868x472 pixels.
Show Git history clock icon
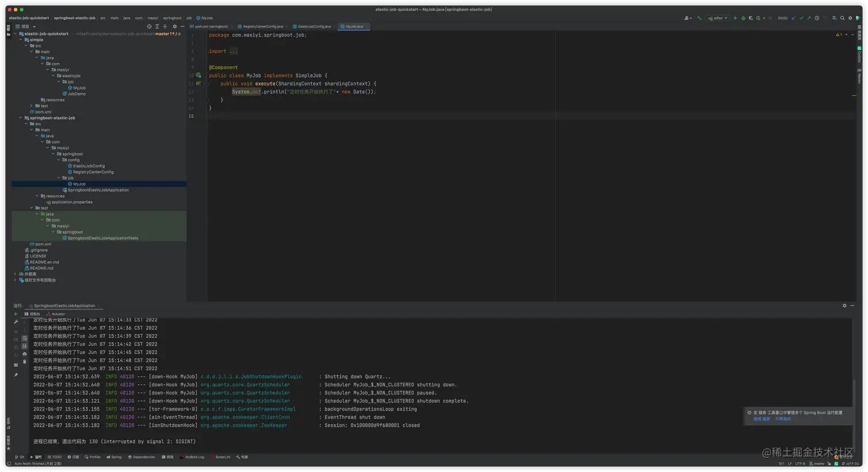click(x=817, y=18)
